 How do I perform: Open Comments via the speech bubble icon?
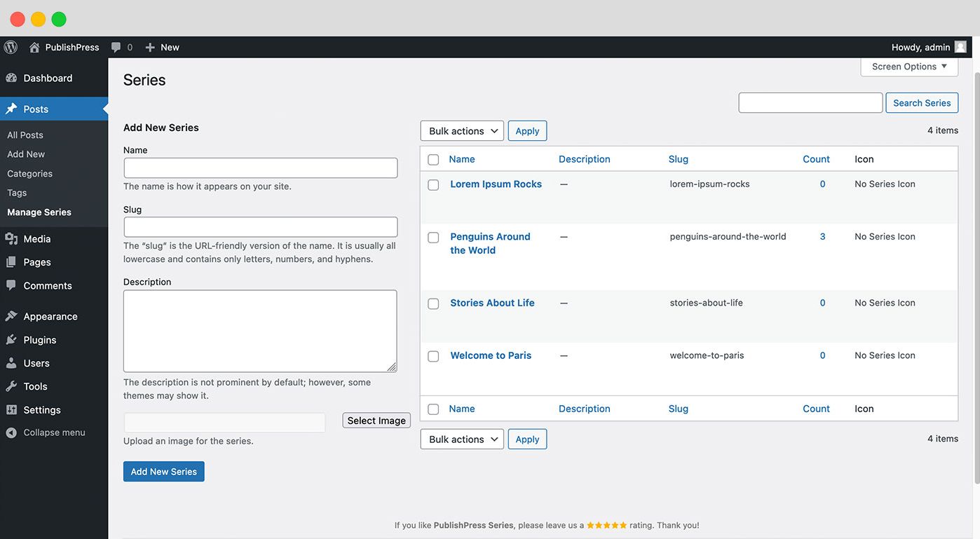pos(12,285)
